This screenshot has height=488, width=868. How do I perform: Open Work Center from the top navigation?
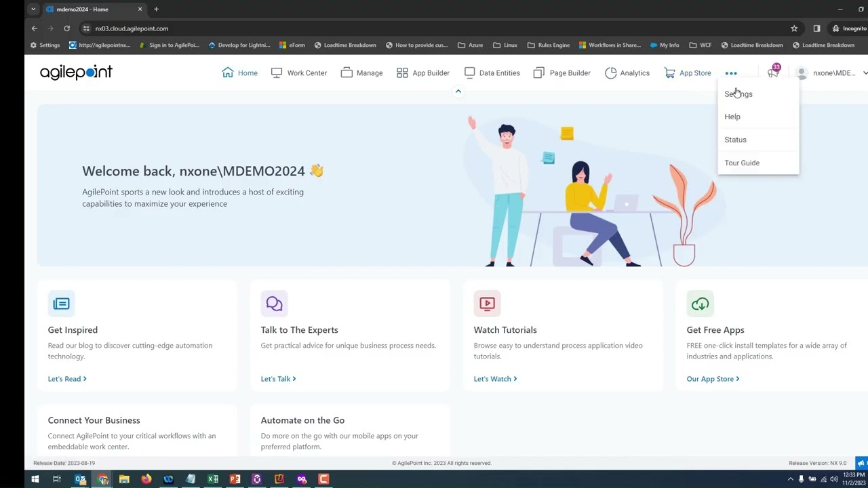point(299,73)
